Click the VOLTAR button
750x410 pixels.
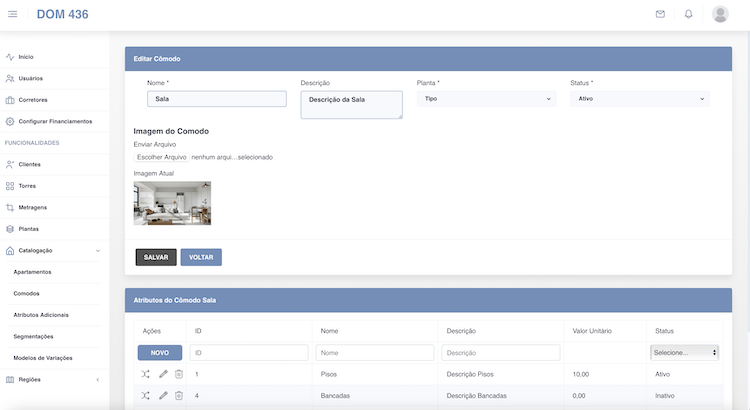coord(201,257)
